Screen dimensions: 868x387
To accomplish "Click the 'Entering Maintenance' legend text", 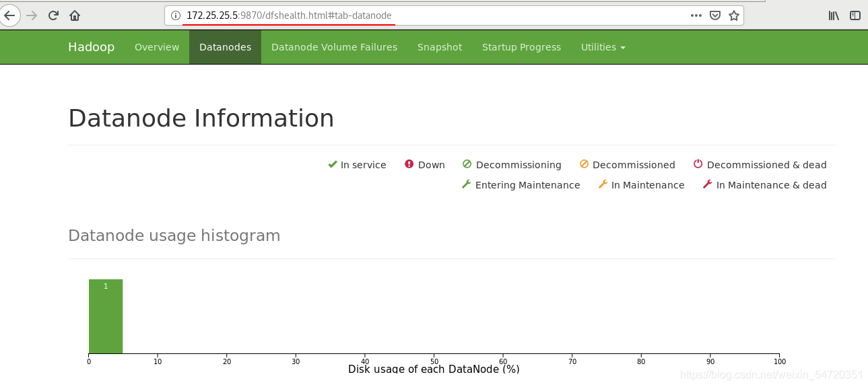I will [527, 185].
